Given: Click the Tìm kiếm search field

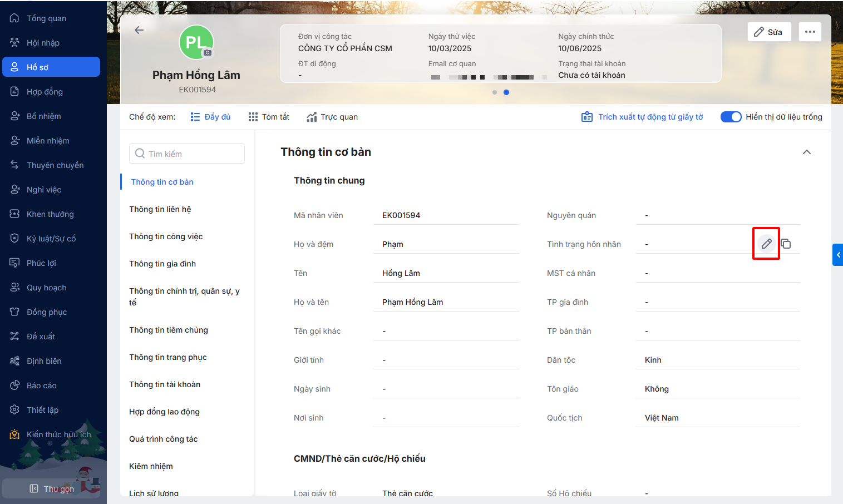Looking at the screenshot, I should pyautogui.click(x=187, y=154).
